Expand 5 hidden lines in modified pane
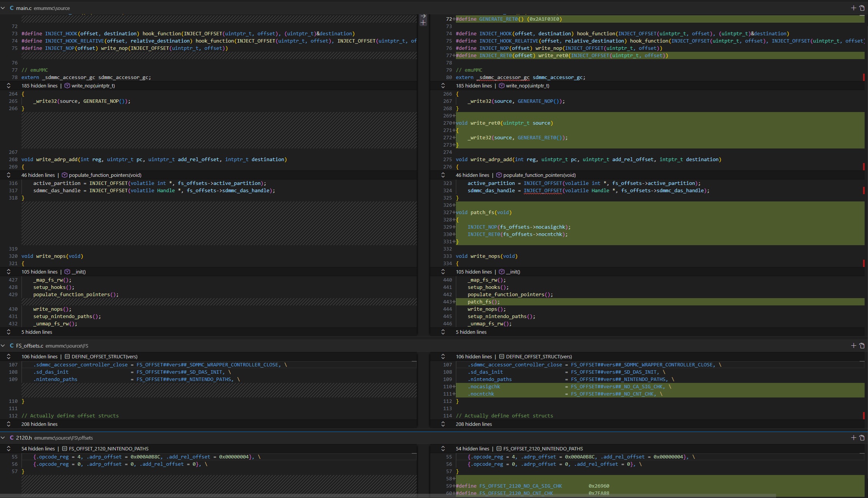The height and width of the screenshot is (498, 868). click(x=443, y=332)
